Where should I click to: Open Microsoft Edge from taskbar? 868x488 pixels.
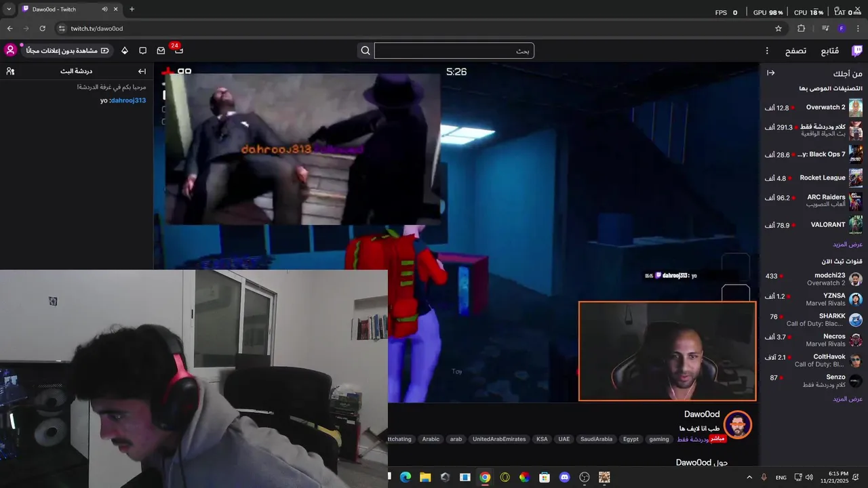pyautogui.click(x=406, y=477)
